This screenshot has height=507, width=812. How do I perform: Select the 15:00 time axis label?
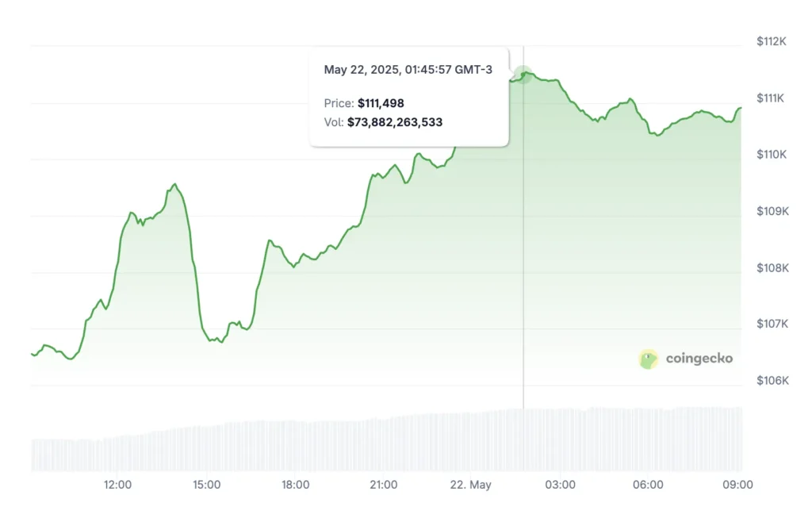tap(206, 485)
